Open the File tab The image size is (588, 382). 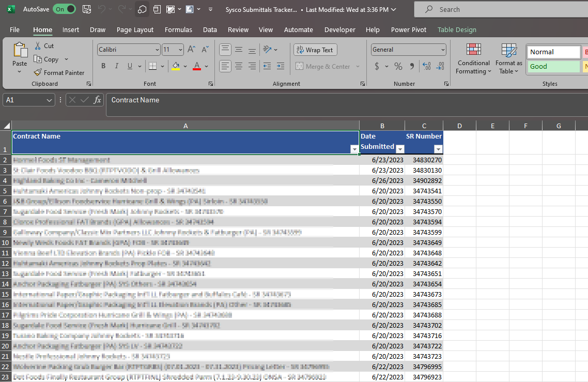click(14, 29)
